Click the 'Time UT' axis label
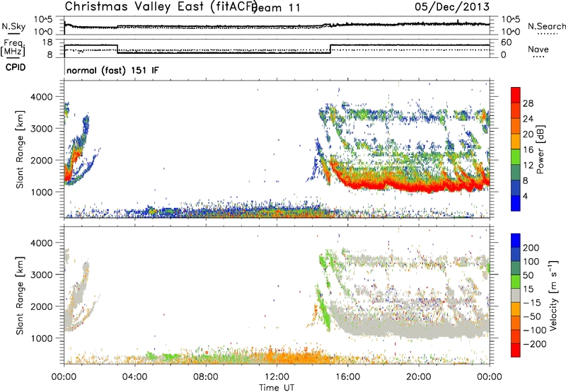The image size is (566, 392). click(277, 388)
